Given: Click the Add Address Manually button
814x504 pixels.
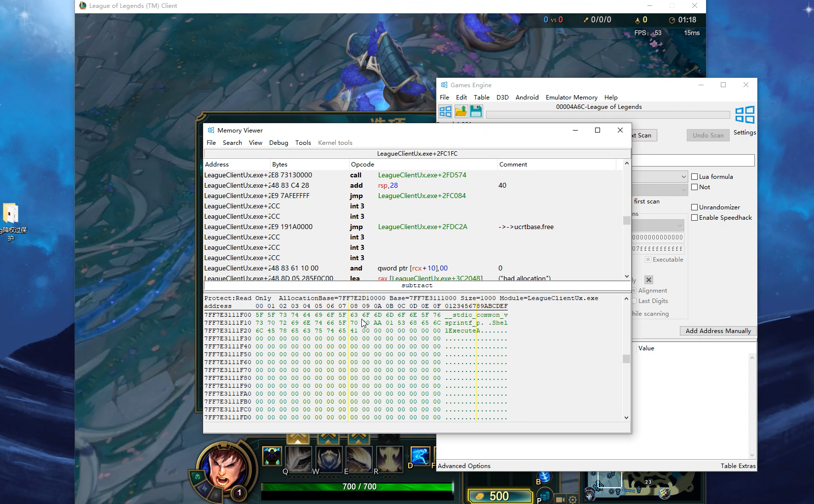Looking at the screenshot, I should (x=718, y=331).
